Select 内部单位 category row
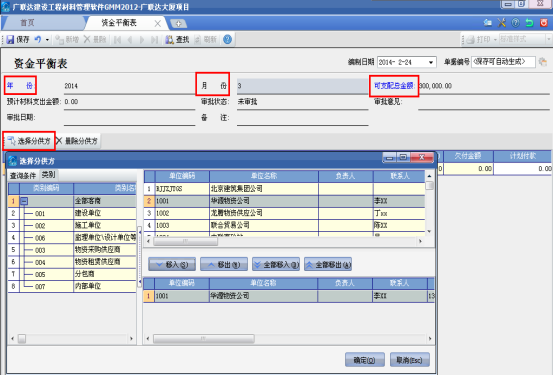 point(72,286)
